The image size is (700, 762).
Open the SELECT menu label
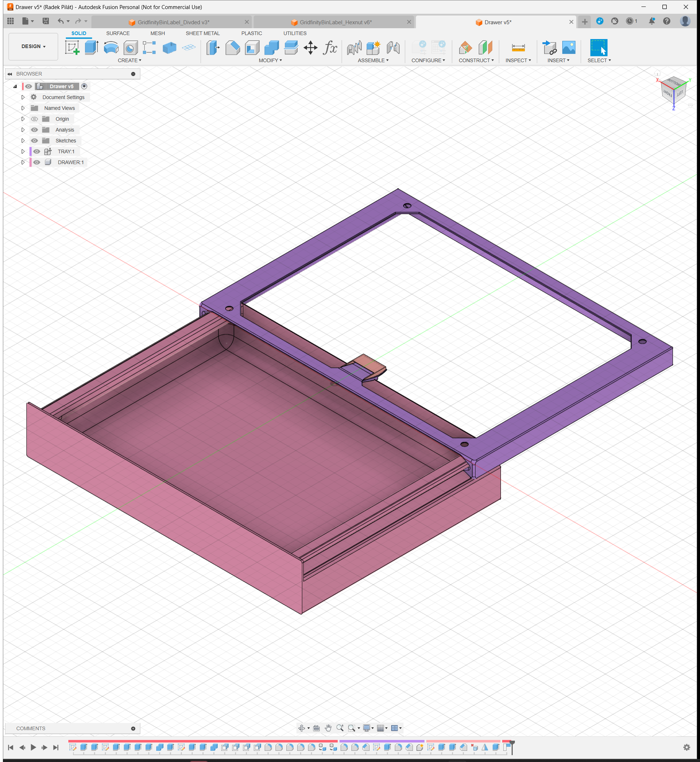pyautogui.click(x=599, y=61)
